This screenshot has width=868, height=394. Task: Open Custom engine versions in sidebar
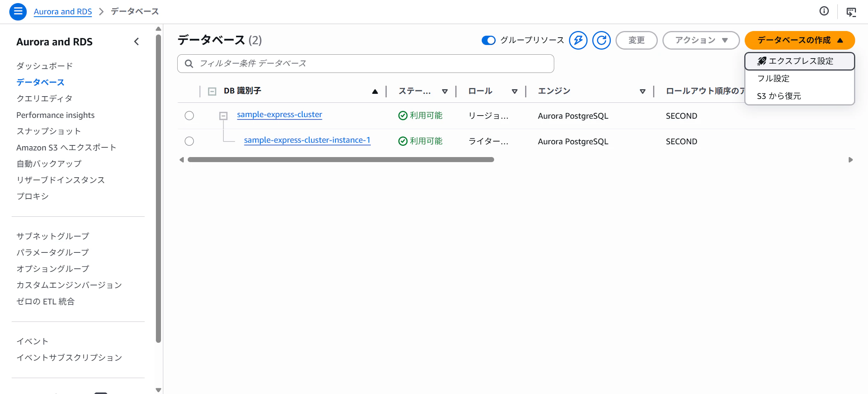69,285
